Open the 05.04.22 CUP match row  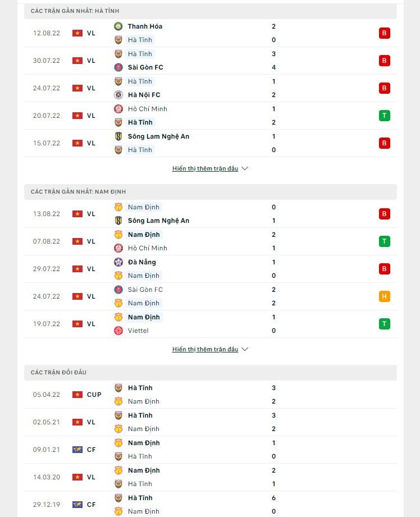coord(211,395)
